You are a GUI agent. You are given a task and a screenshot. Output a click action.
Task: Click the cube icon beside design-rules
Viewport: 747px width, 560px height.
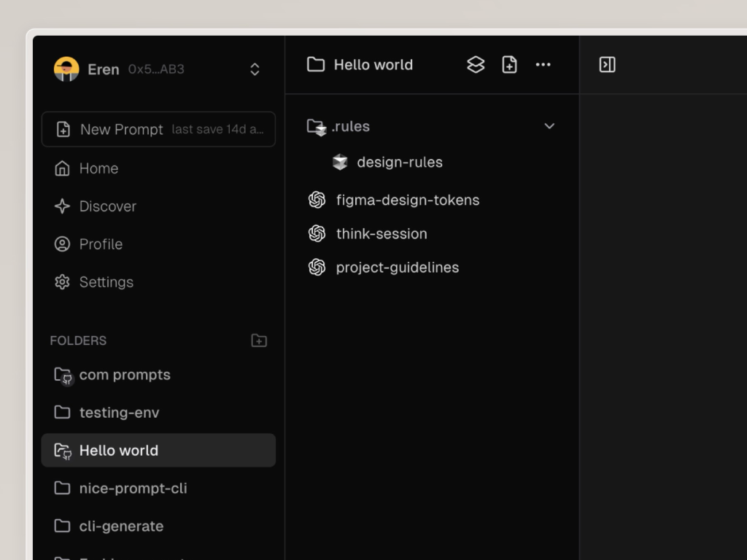pos(339,162)
